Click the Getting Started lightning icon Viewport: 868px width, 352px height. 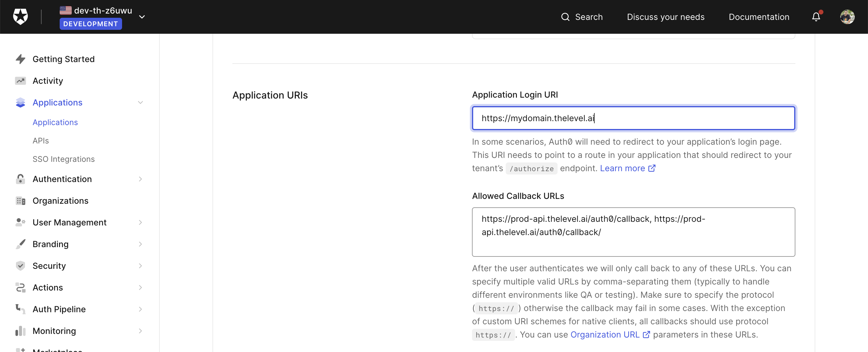[20, 59]
